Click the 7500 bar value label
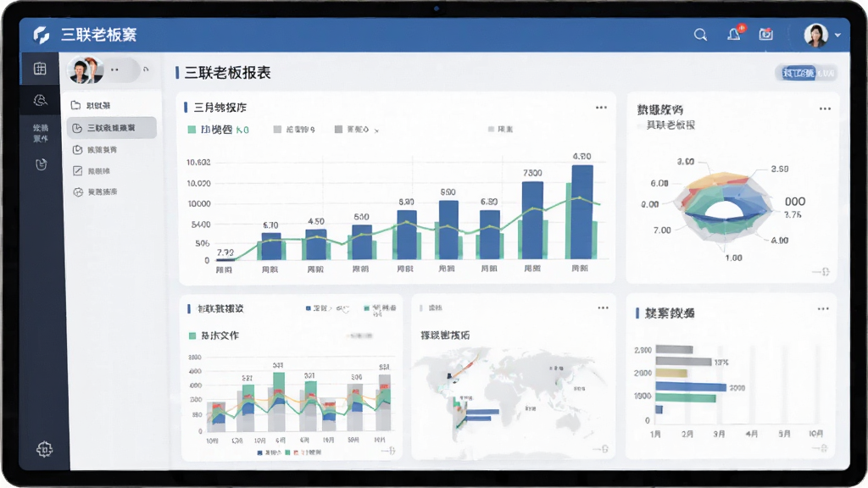This screenshot has height=488, width=868. 532,173
